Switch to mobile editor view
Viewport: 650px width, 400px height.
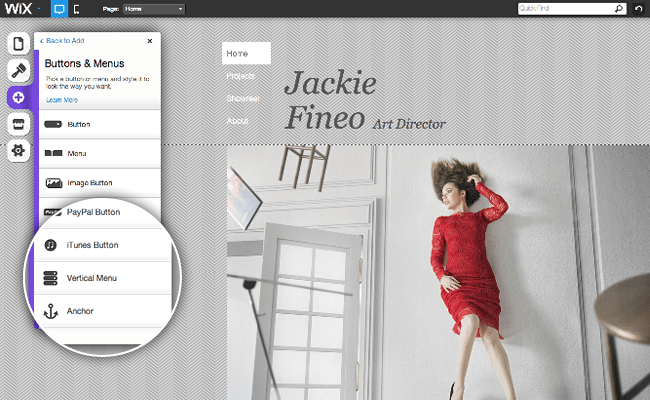point(76,9)
